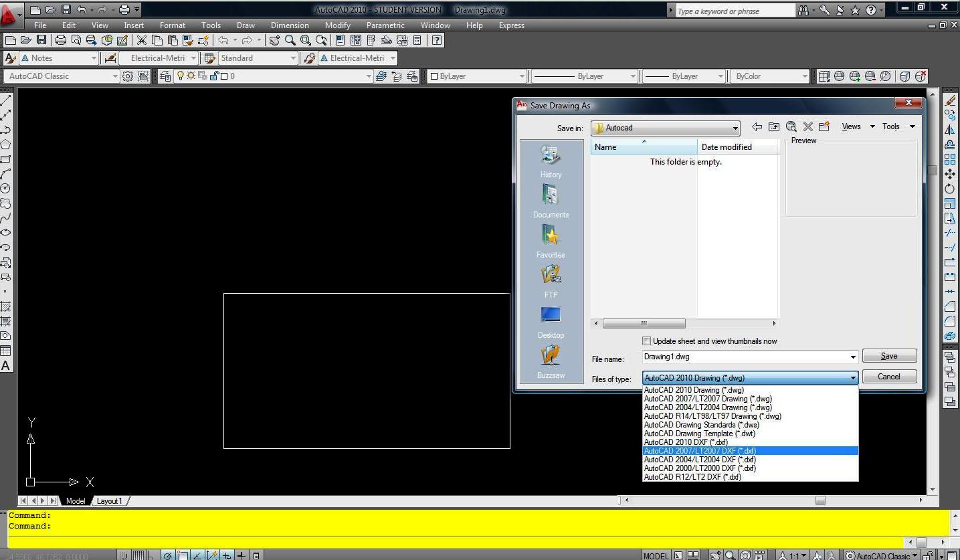The width and height of the screenshot is (960, 560).
Task: Open the Documents location in the save dialog
Action: [x=551, y=201]
